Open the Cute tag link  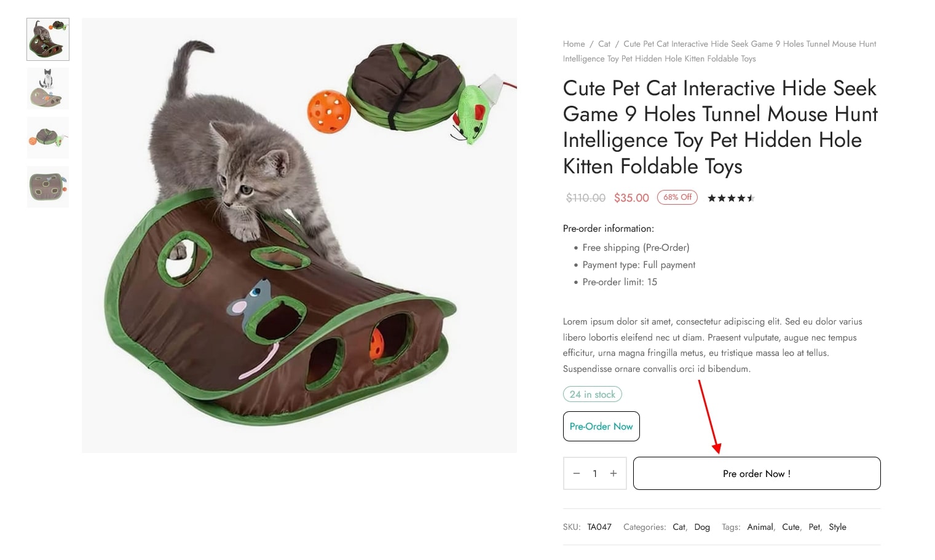(791, 527)
